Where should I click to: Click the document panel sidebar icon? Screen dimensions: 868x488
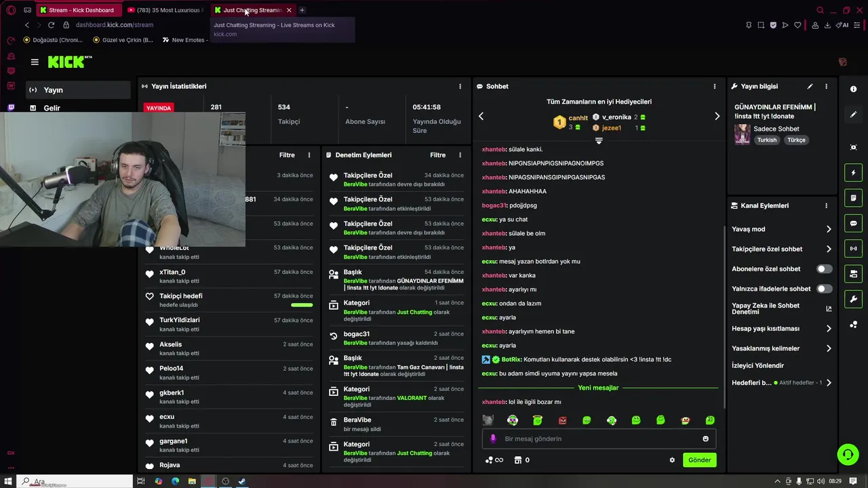coord(853,198)
